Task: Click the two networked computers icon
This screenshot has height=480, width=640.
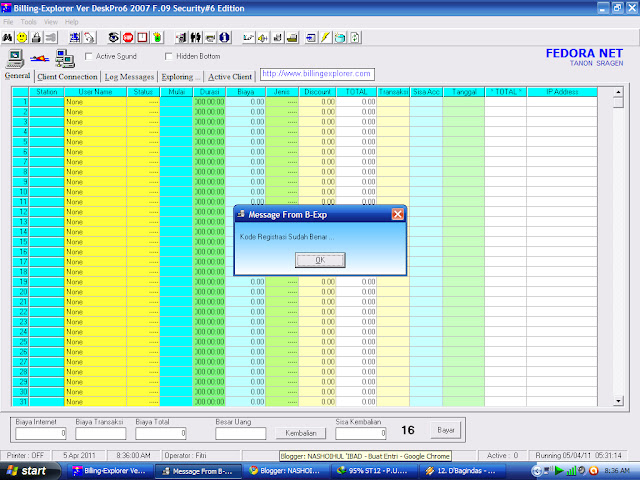Action: (65, 58)
